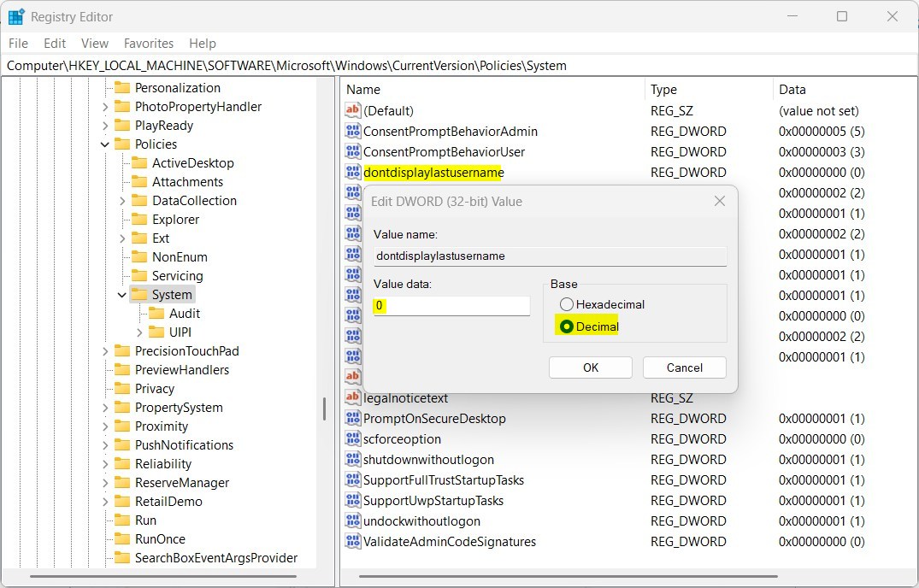919x588 pixels.
Task: Click into the Value data field
Action: (x=451, y=306)
